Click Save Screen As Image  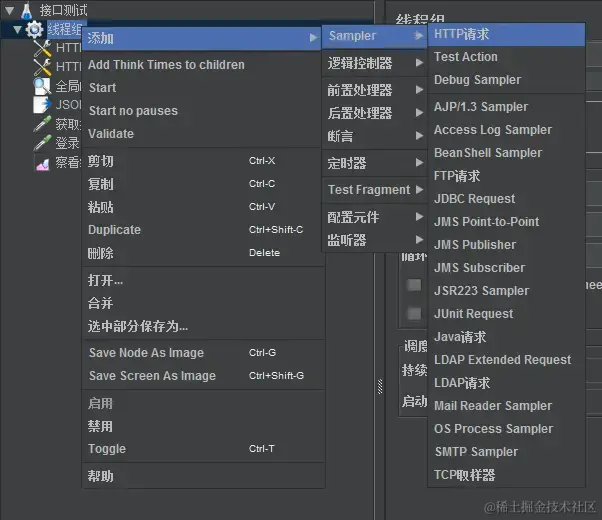click(x=203, y=376)
